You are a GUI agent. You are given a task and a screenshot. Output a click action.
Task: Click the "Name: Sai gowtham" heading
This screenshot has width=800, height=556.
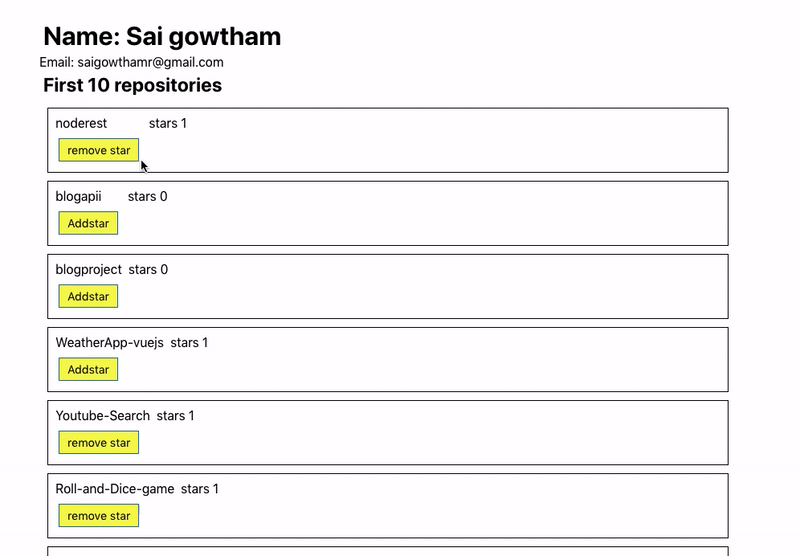pos(162,36)
